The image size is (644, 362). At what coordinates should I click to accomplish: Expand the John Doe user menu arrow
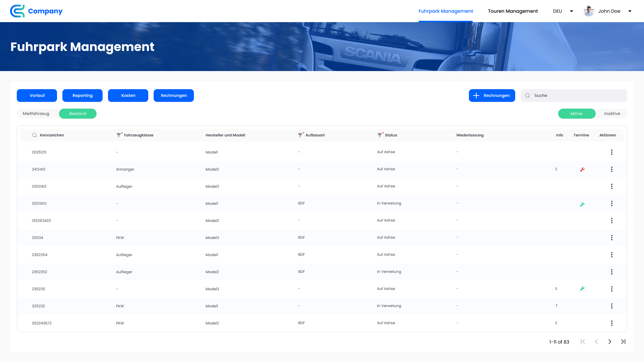pos(630,11)
